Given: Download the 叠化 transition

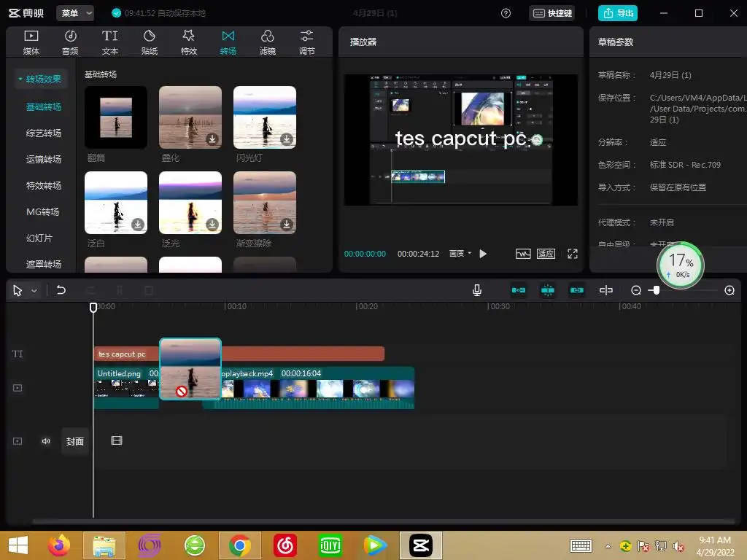Looking at the screenshot, I should tap(212, 139).
